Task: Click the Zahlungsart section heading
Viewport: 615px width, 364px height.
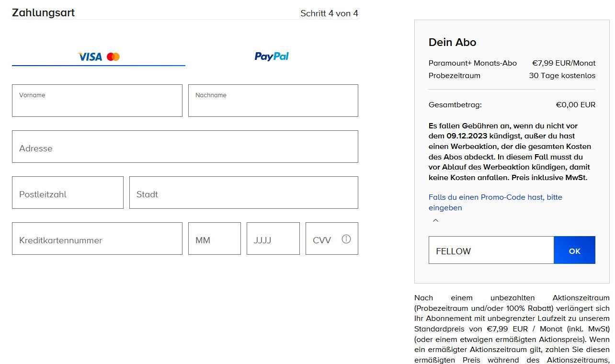Action: (43, 13)
